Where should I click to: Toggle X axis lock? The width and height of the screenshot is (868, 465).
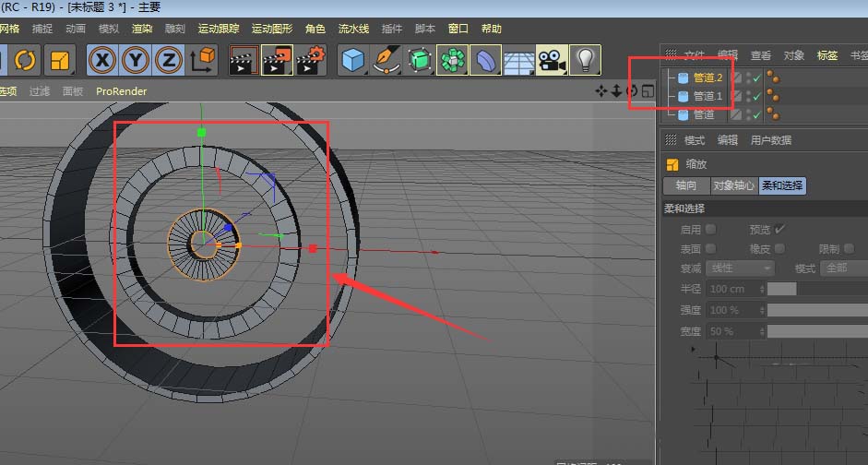click(102, 60)
